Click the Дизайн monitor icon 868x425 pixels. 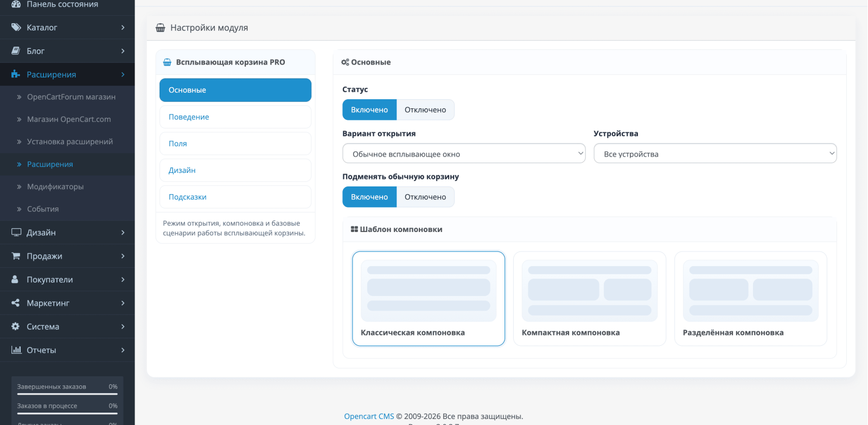[16, 232]
